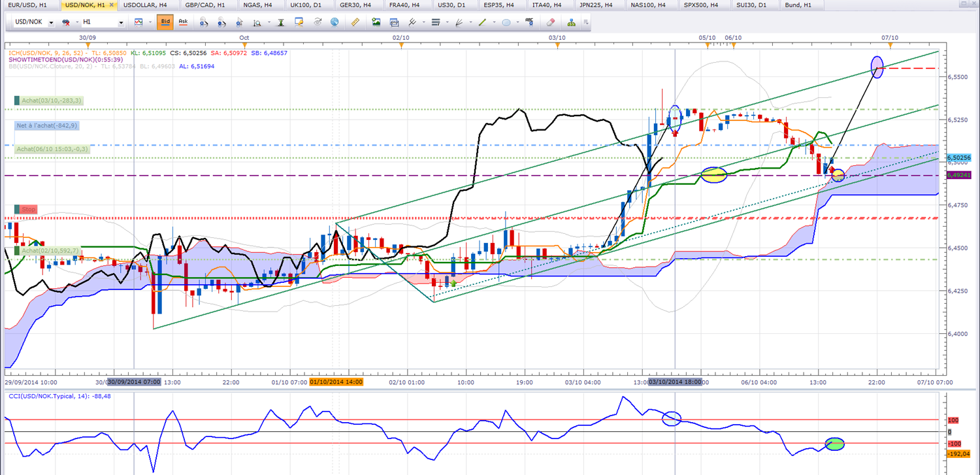This screenshot has width=980, height=475.
Task: Expand the chart type dropdown arrow
Action: 149,22
